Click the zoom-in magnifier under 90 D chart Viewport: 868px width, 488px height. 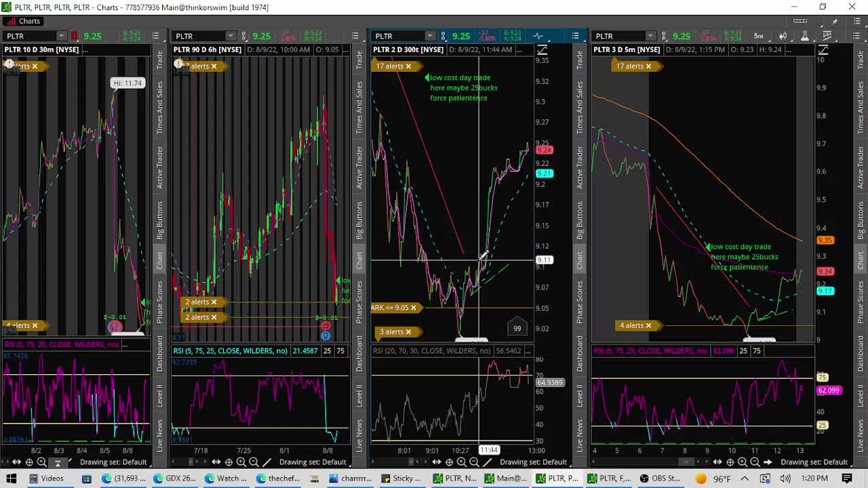(241, 462)
